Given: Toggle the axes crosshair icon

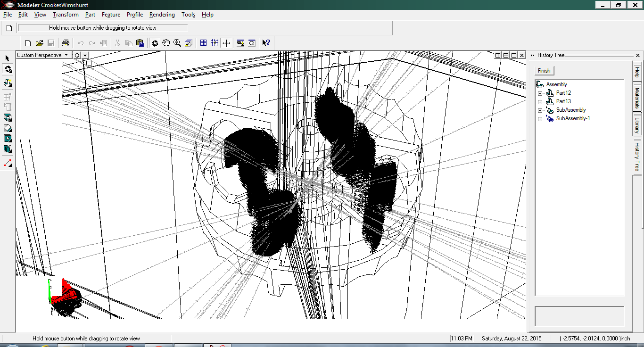Looking at the screenshot, I should pos(226,43).
